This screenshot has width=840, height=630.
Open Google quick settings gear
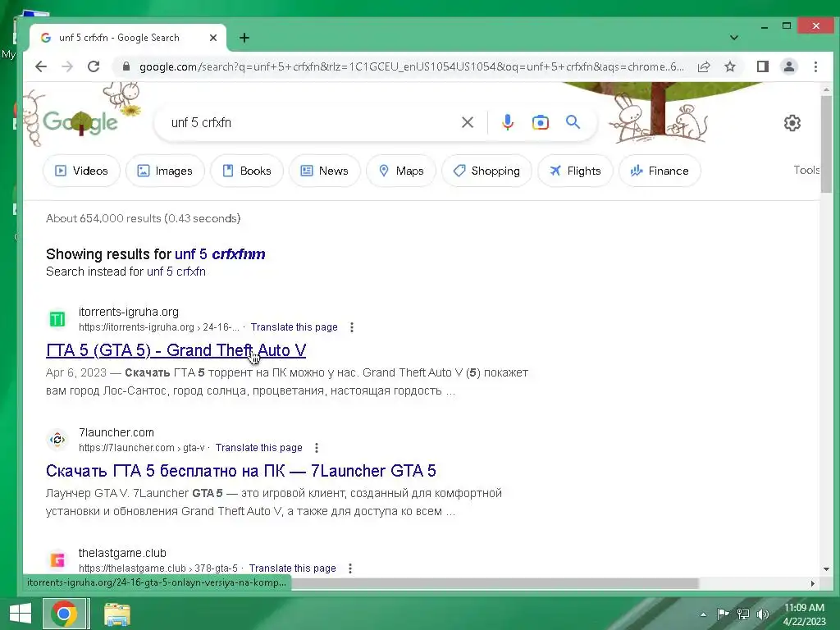point(792,123)
